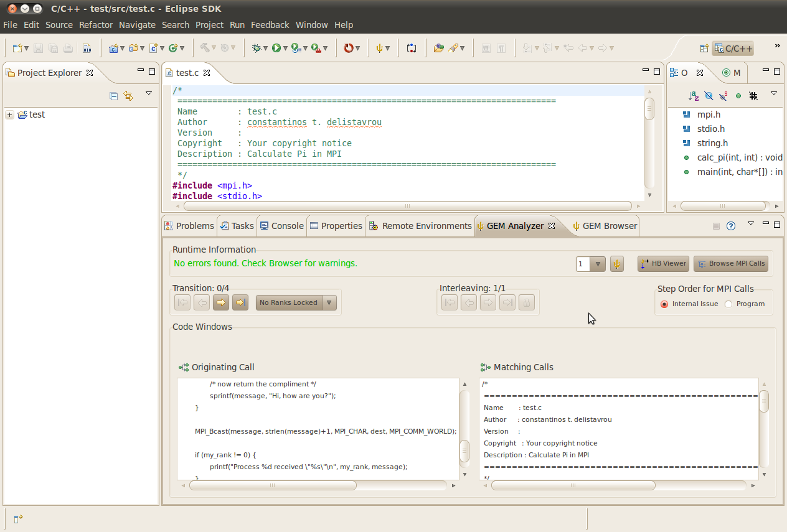
Task: Jump to the last transition arrow
Action: pos(240,302)
